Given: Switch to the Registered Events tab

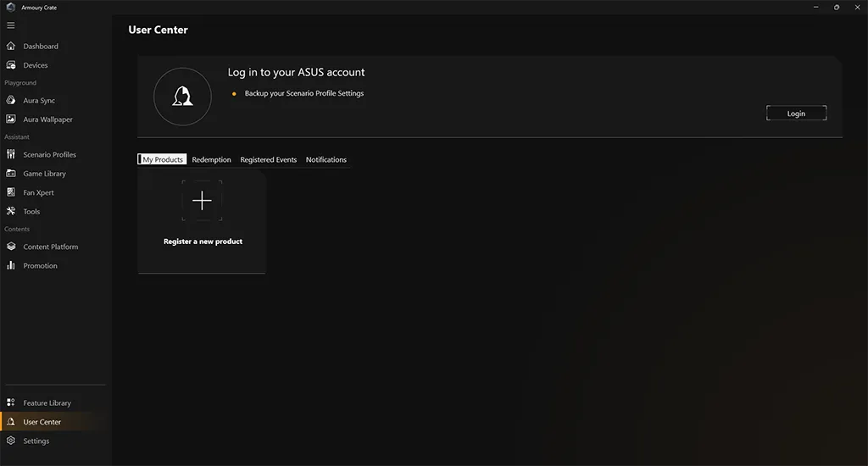Looking at the screenshot, I should (x=269, y=159).
